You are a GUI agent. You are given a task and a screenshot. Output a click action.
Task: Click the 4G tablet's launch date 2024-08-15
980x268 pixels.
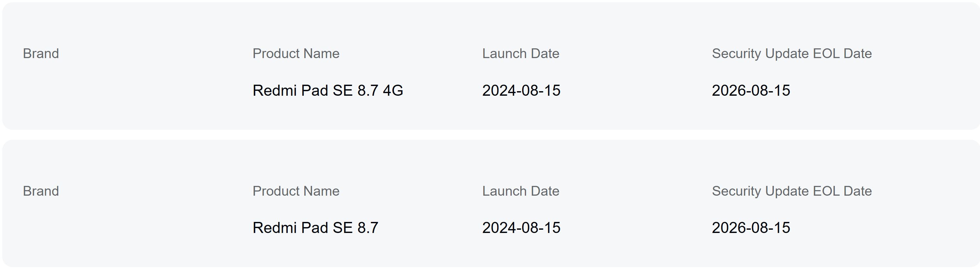pos(521,91)
